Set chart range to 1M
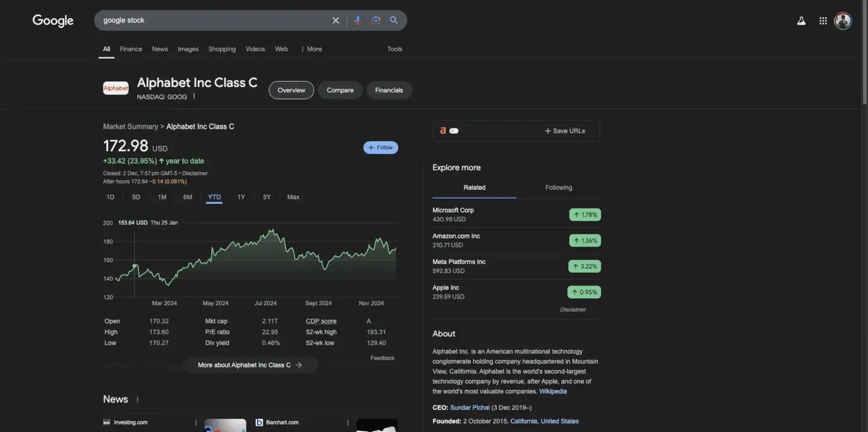Viewport: 868px width, 432px height. [x=162, y=197]
